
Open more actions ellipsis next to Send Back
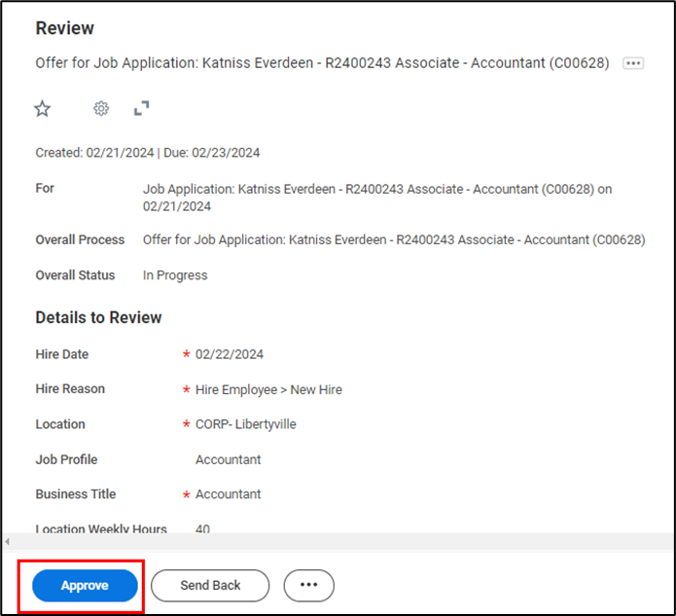tap(308, 585)
